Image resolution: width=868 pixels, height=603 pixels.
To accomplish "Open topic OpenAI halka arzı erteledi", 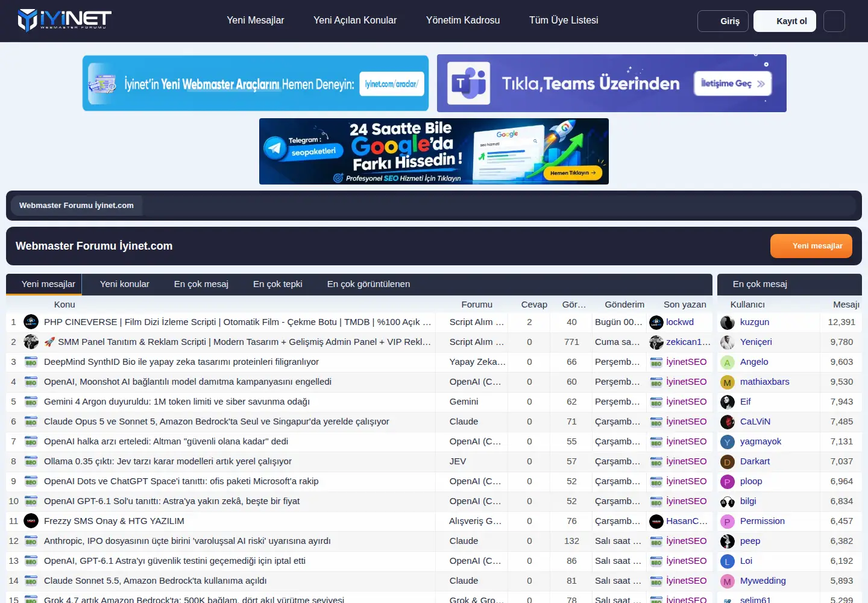I will (x=166, y=441).
